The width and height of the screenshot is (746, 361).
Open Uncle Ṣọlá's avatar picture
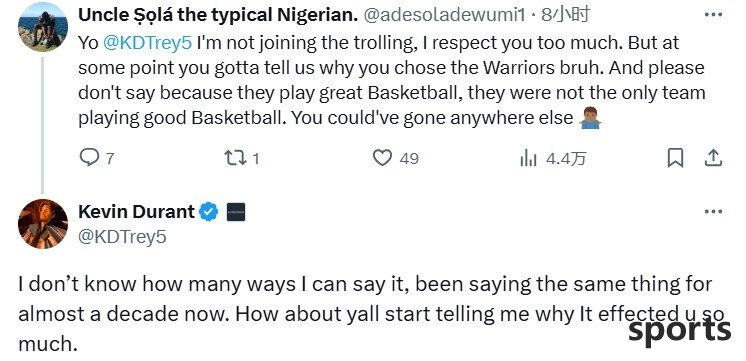43,27
